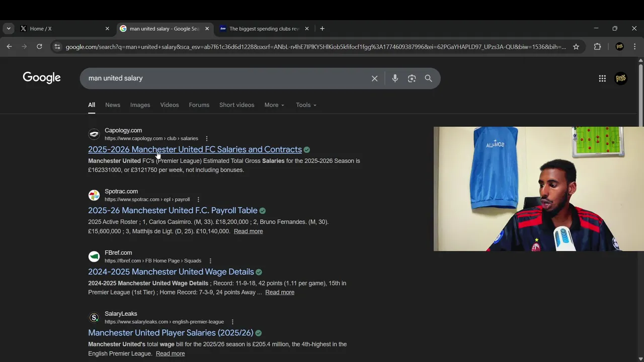Screen dimensions: 644x362
Task: Open a new browser tab
Action: pos(322,29)
